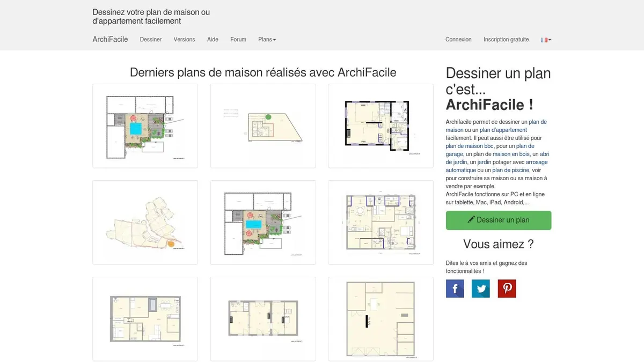Image resolution: width=644 pixels, height=362 pixels.
Task: Open the bottom-middle narrow house plan thumbnail
Action: coord(263,319)
